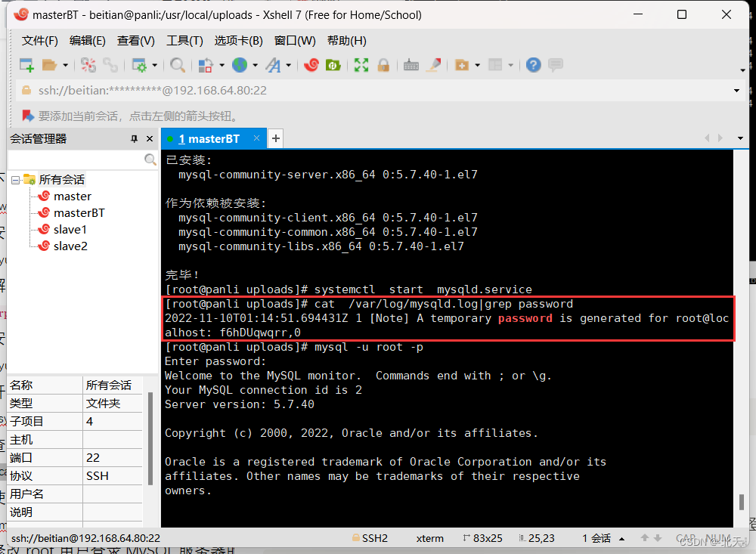Expand the folder-plus icon dropdown arrow
Image resolution: width=756 pixels, height=554 pixels.
point(477,65)
